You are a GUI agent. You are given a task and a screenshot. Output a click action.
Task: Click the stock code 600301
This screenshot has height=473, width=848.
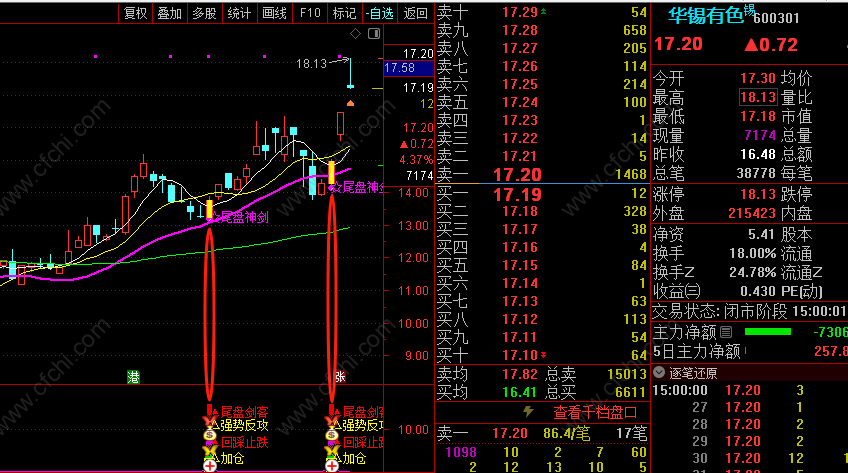[x=777, y=18]
